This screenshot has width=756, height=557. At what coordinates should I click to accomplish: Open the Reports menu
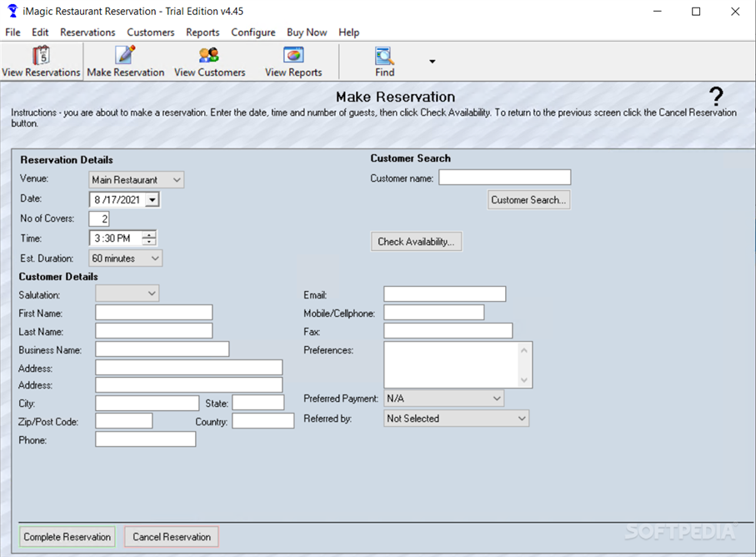point(203,33)
